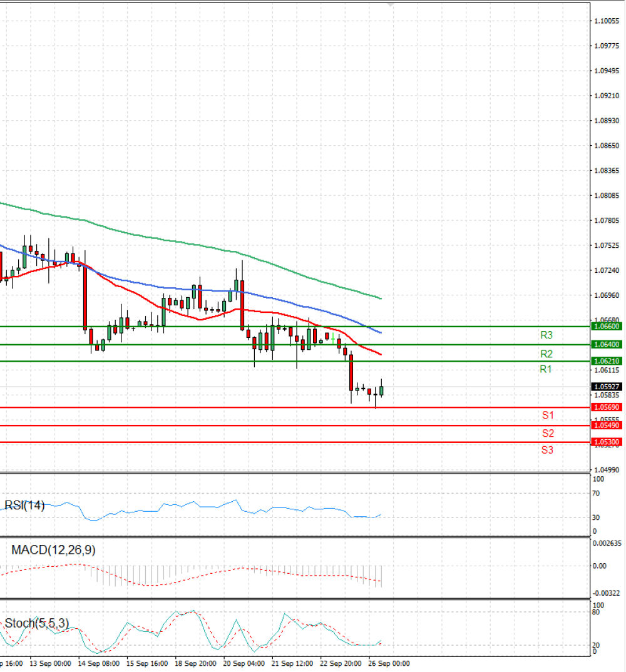Select the red 1.05300 price tag
Screen dimensions: 626x672
(x=606, y=442)
